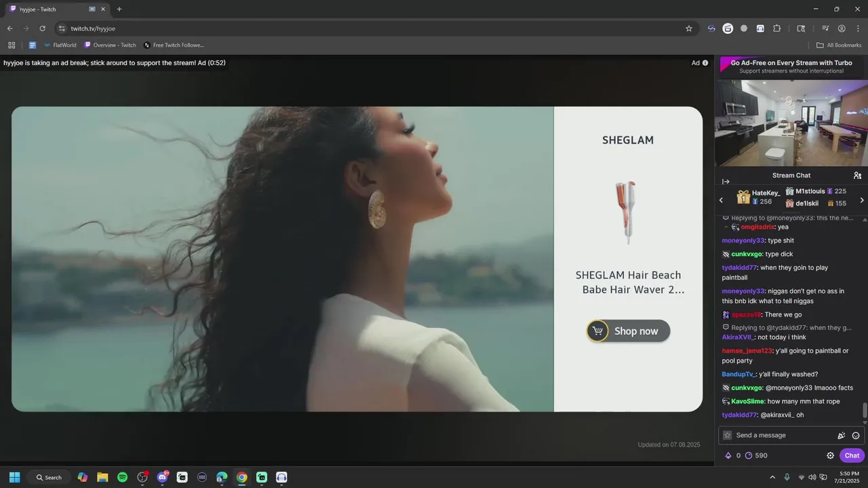Click username hamse_jama123 in chat
The image size is (868, 488).
(747, 350)
